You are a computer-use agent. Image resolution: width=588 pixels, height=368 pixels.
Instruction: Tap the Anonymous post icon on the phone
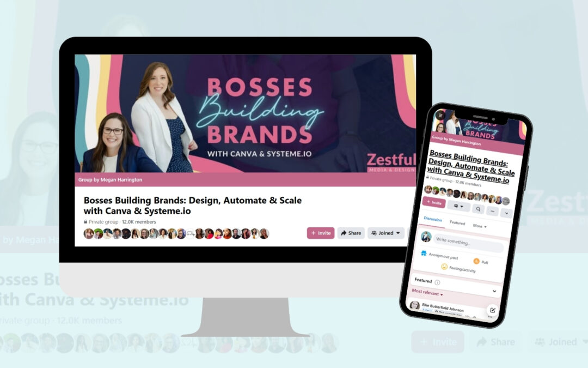424,253
